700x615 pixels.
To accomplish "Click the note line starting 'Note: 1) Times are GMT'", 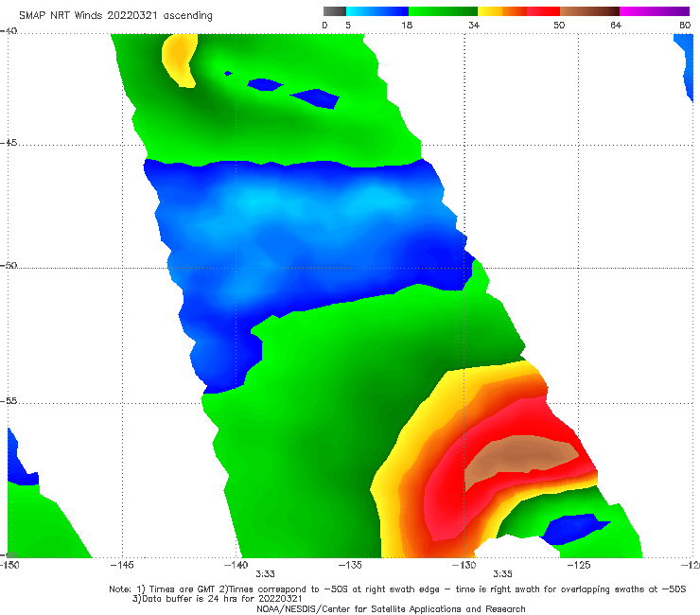I will [x=397, y=589].
